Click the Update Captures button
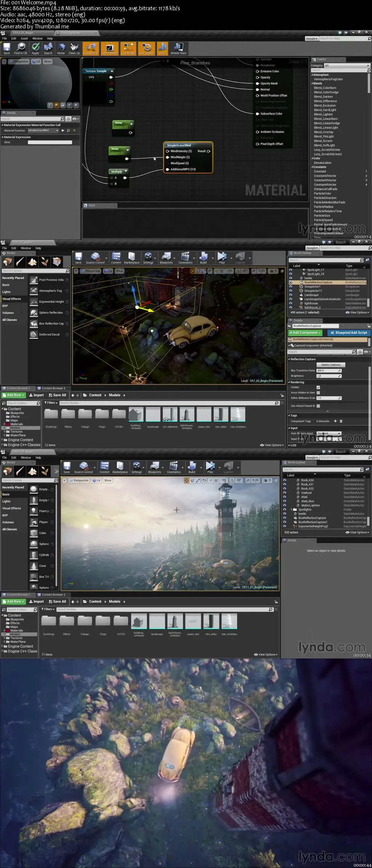This screenshot has height=868, width=372. point(331,365)
